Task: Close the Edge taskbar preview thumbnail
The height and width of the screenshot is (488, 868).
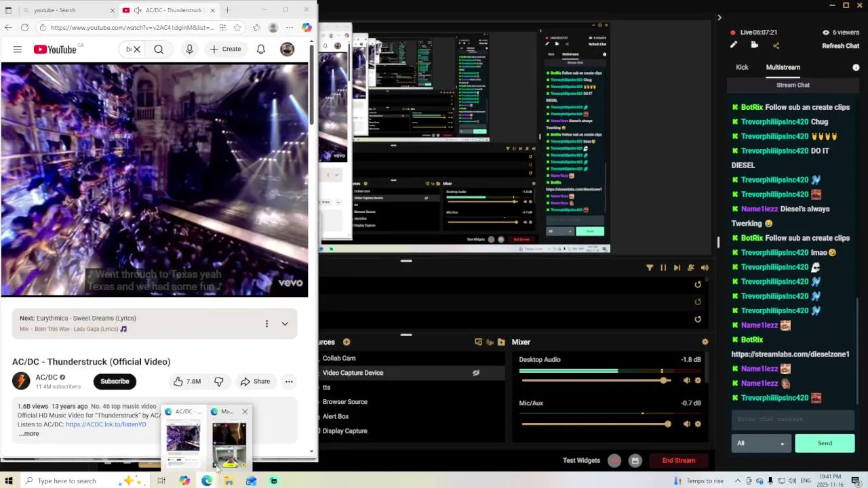Action: (x=245, y=411)
